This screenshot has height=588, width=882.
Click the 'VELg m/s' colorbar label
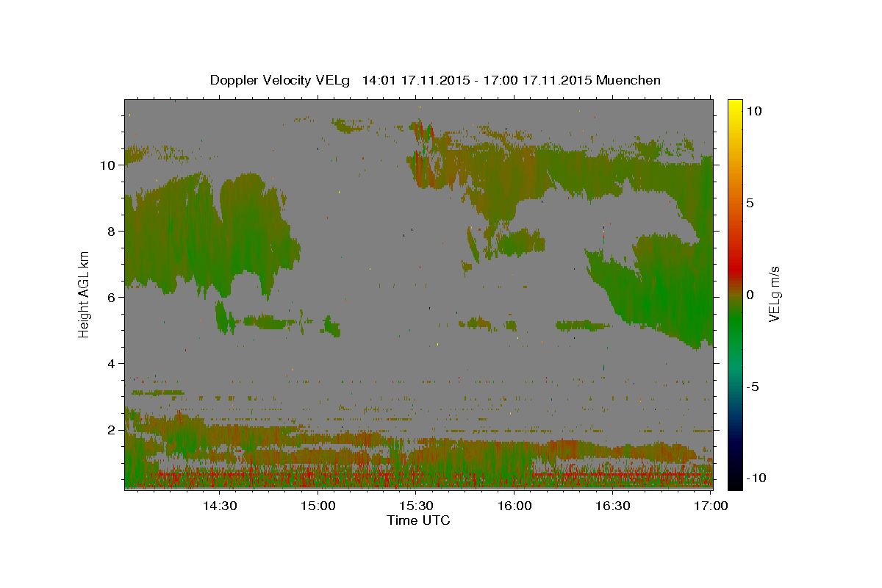(774, 294)
